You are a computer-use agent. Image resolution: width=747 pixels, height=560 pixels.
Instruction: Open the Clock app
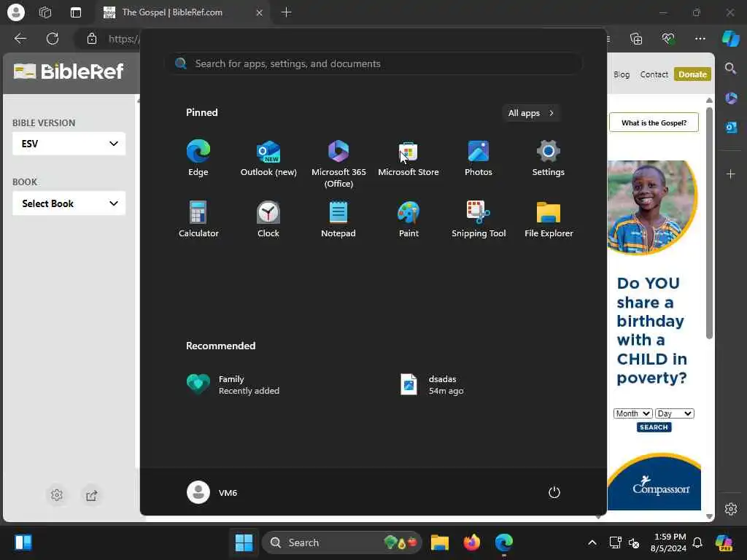[x=268, y=219]
